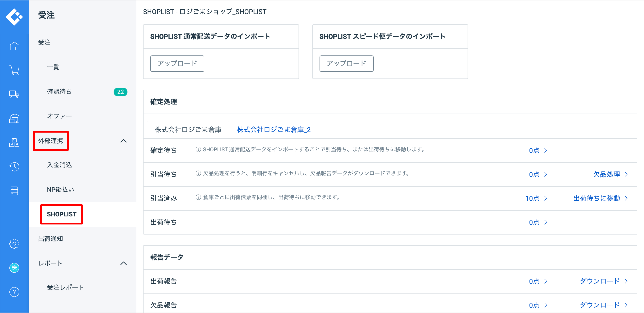This screenshot has width=644, height=313.
Task: Click the home icon in the sidebar
Action: point(14,46)
